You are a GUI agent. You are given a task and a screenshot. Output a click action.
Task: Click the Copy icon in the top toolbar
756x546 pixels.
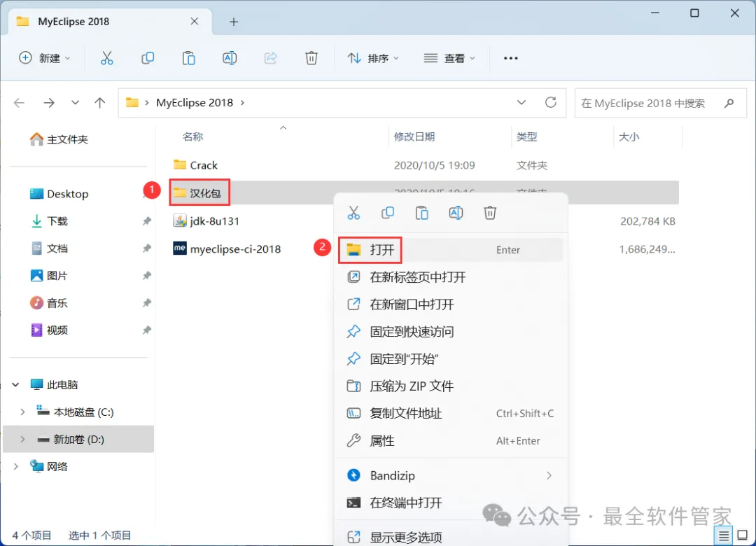[x=148, y=58]
